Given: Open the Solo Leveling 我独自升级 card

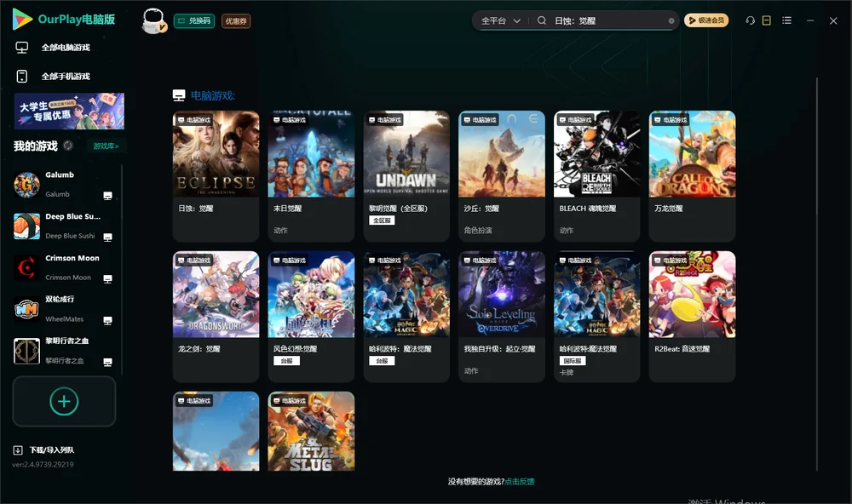Looking at the screenshot, I should tap(502, 317).
